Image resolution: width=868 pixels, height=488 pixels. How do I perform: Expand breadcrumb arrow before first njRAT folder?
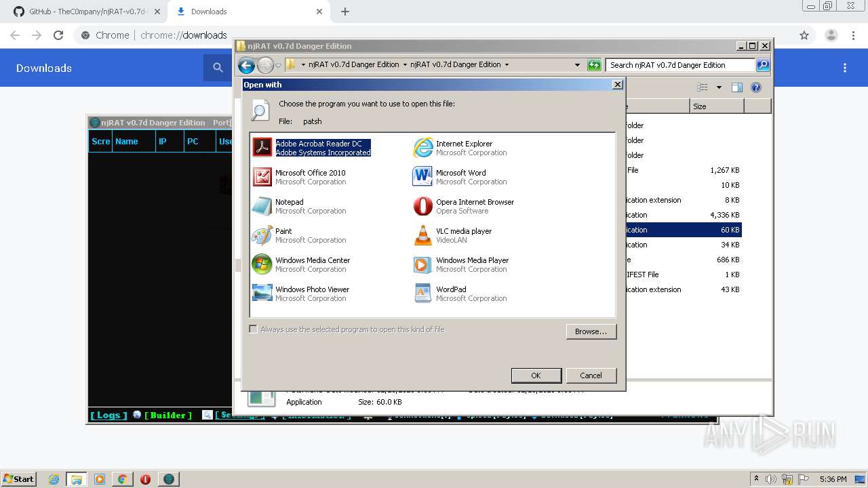coord(302,65)
